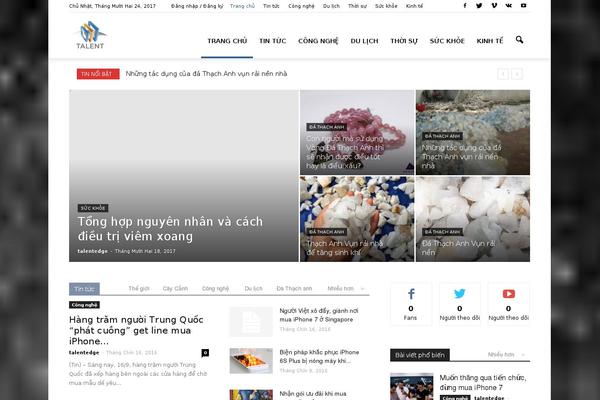Click top bar Công nghệ link
The width and height of the screenshot is (600, 400).
coord(301,6)
